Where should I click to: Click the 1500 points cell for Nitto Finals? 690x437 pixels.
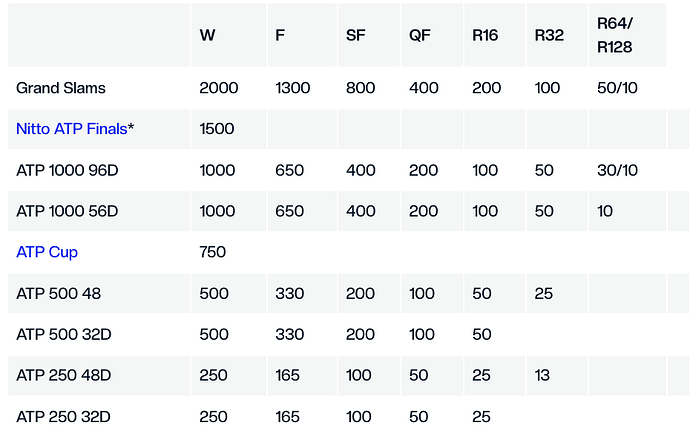click(x=217, y=129)
